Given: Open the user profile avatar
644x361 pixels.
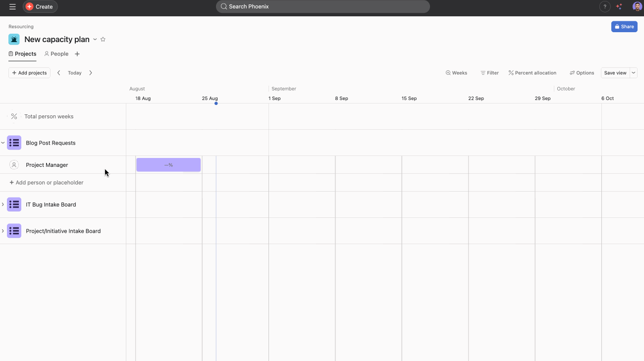Looking at the screenshot, I should pos(637,6).
